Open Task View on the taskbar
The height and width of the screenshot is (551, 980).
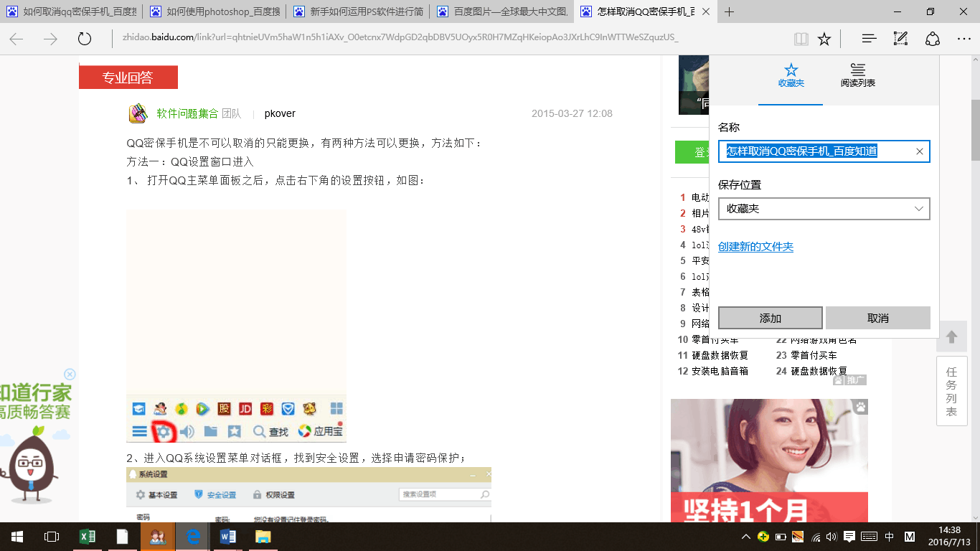51,536
